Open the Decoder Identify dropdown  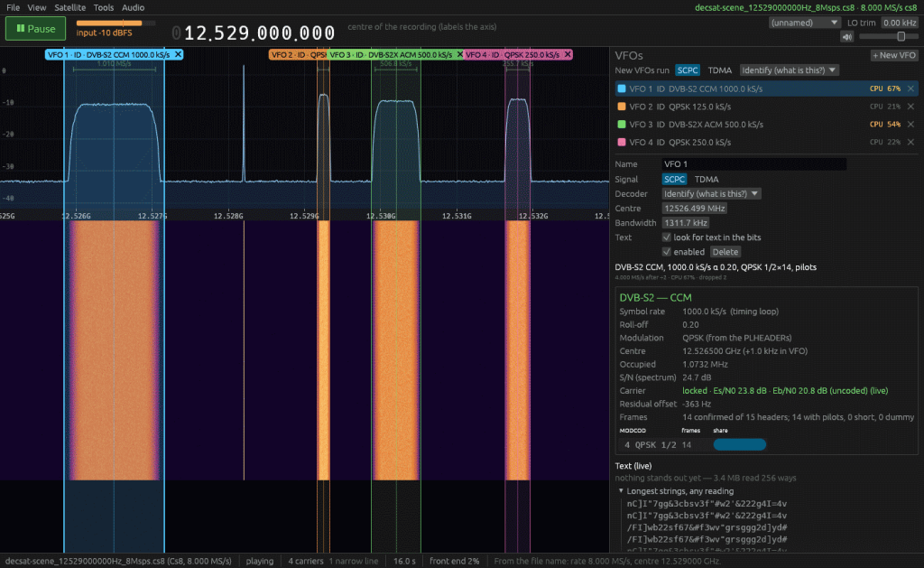coord(711,193)
